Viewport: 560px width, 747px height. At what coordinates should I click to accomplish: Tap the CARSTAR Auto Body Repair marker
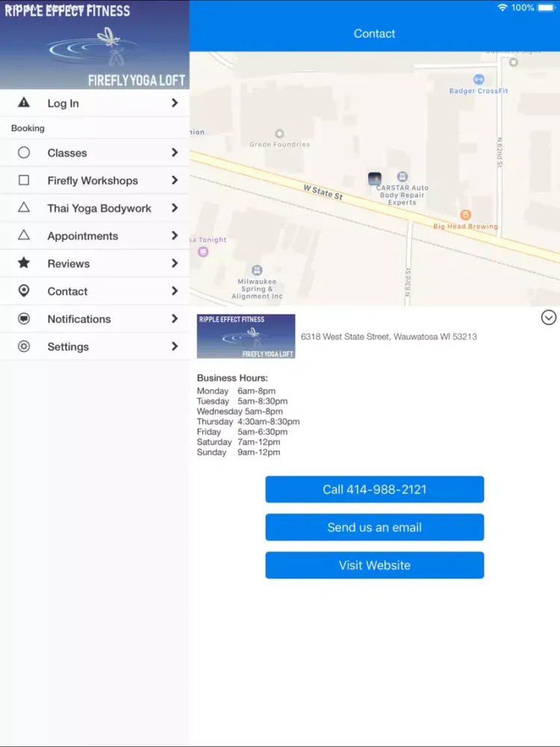pyautogui.click(x=402, y=177)
